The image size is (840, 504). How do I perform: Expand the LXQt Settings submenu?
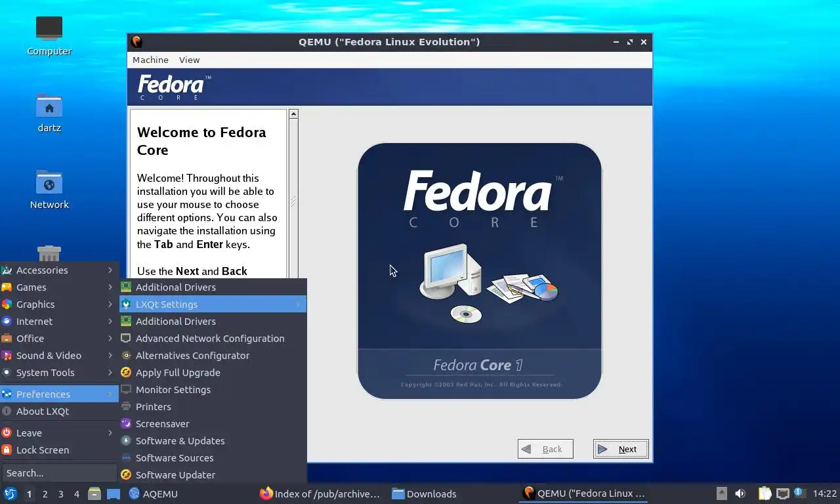coord(213,304)
